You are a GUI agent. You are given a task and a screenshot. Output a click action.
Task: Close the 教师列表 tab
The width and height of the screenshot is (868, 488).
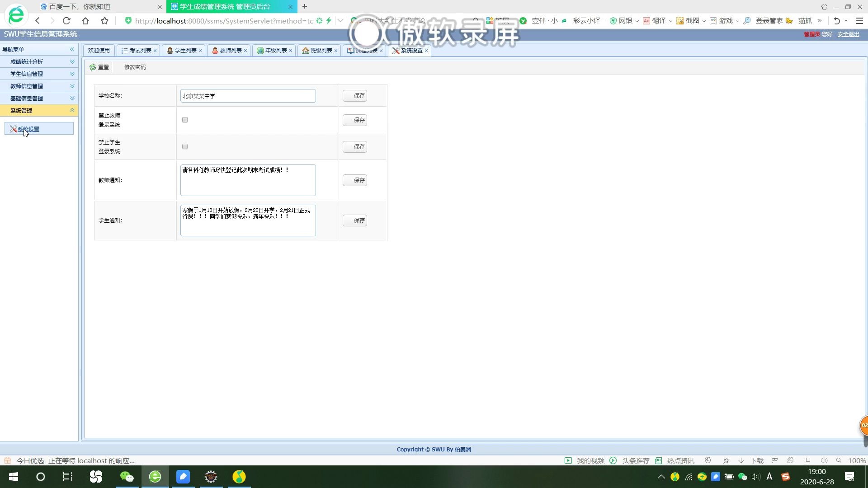click(x=245, y=51)
